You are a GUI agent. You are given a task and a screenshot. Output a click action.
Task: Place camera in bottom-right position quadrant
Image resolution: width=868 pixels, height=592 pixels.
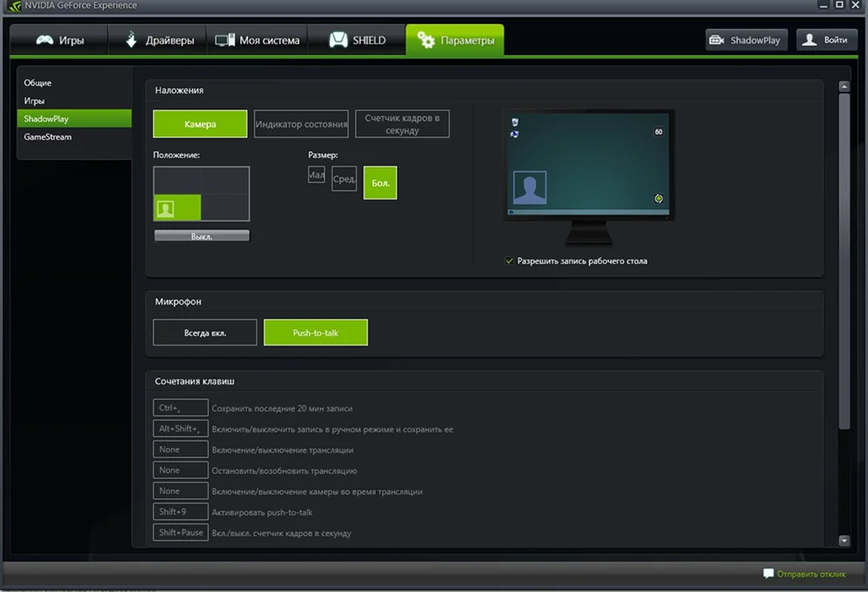point(225,207)
